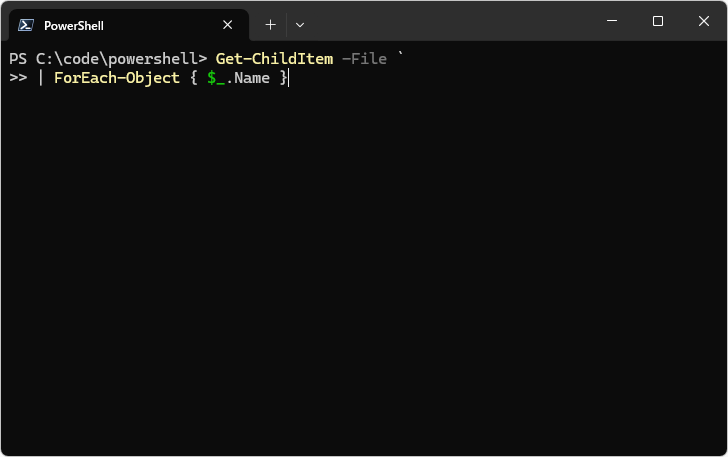Click the empty title bar area
The image size is (728, 457).
click(x=450, y=22)
